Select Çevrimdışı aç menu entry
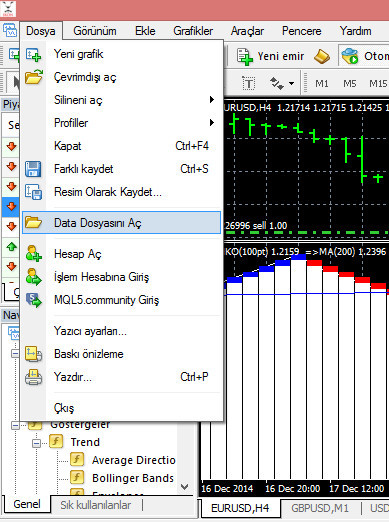Screen dimensions: 389x522 [x=121, y=77]
